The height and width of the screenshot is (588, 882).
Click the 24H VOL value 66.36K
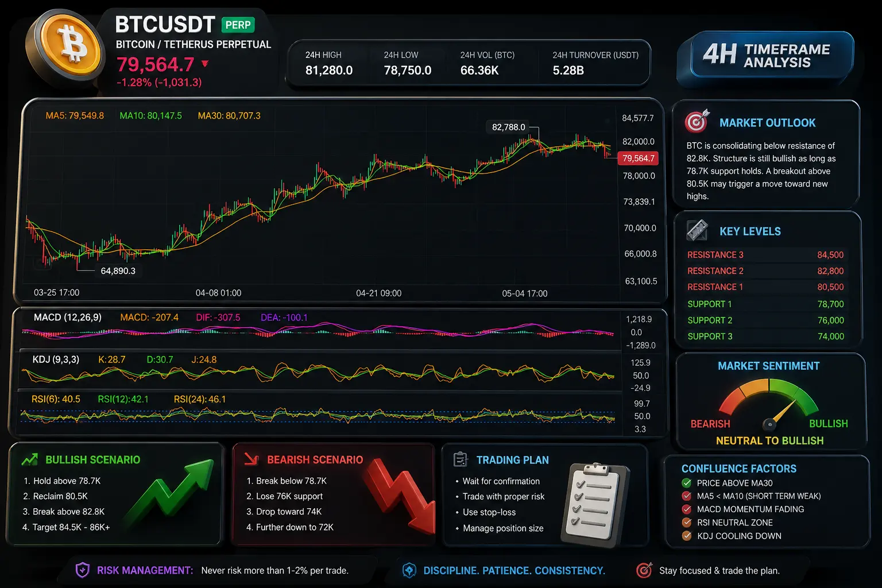pos(479,70)
